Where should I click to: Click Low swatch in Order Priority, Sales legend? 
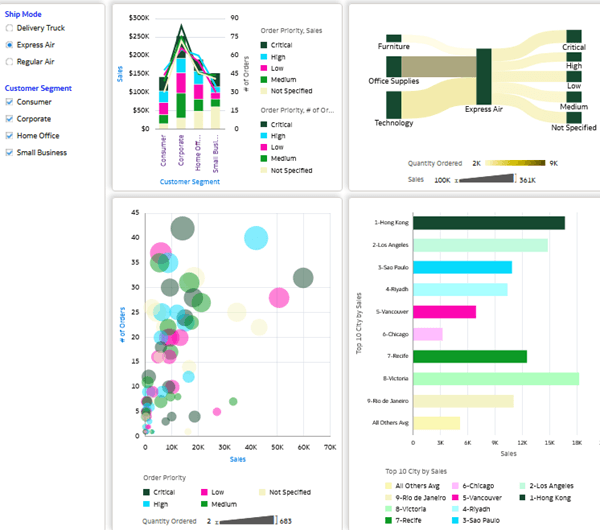click(x=264, y=68)
